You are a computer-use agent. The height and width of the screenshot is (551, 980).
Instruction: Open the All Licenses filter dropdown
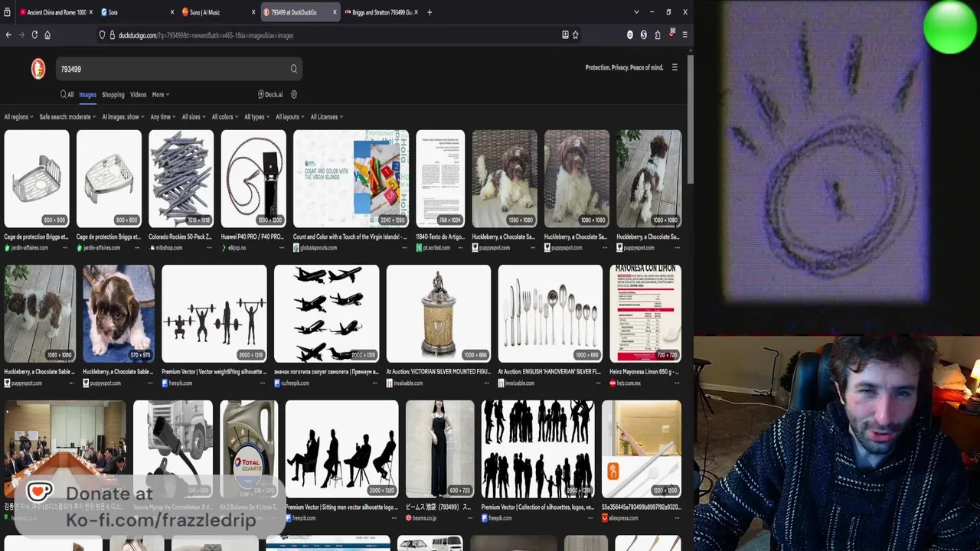(327, 117)
